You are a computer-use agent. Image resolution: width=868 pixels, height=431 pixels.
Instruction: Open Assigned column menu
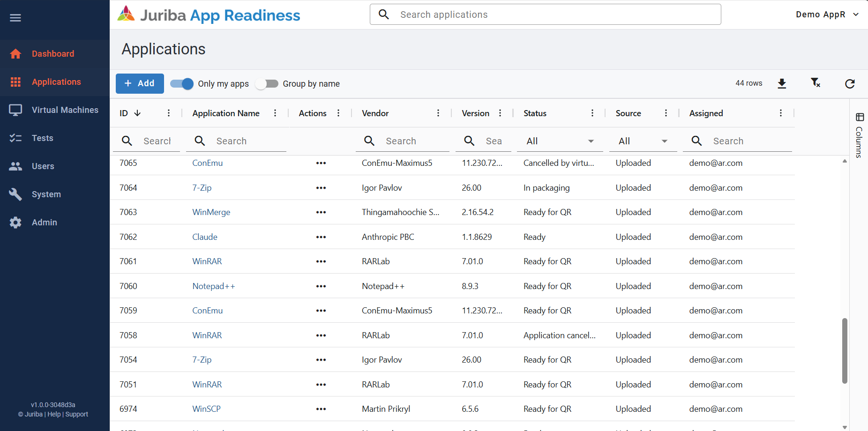click(x=781, y=113)
